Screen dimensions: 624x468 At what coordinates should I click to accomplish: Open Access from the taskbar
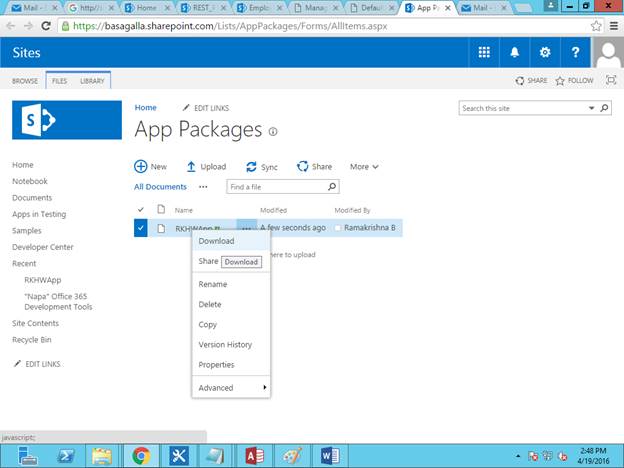254,456
